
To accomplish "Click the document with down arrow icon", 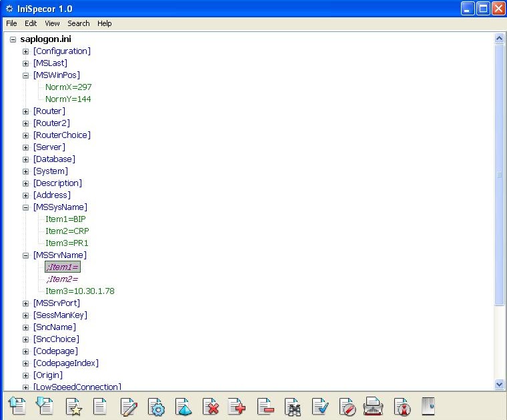I will 45,406.
